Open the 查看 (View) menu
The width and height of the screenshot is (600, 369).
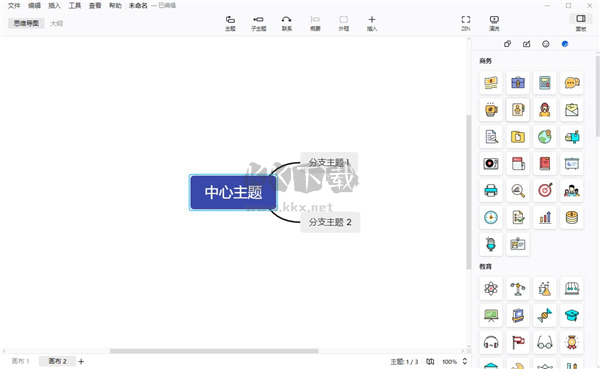click(x=95, y=5)
